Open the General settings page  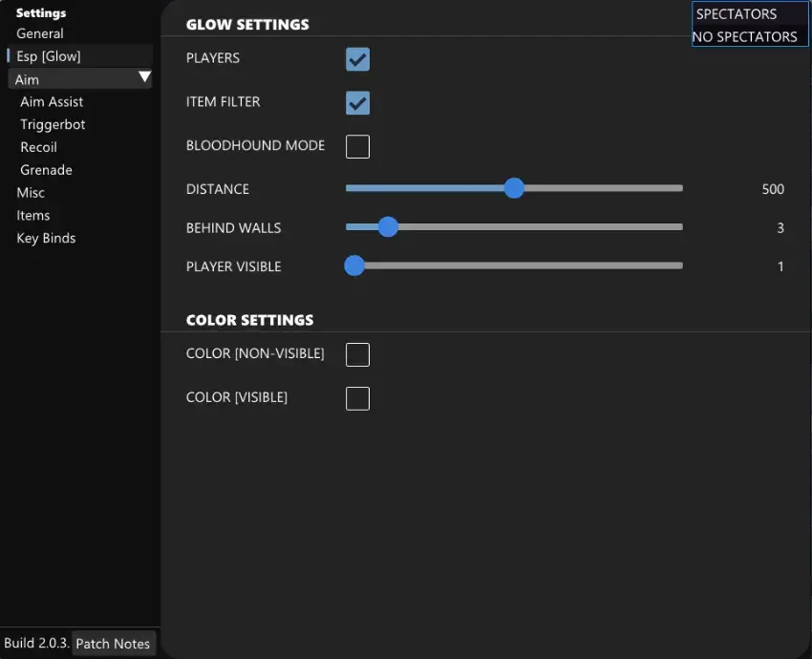point(40,33)
